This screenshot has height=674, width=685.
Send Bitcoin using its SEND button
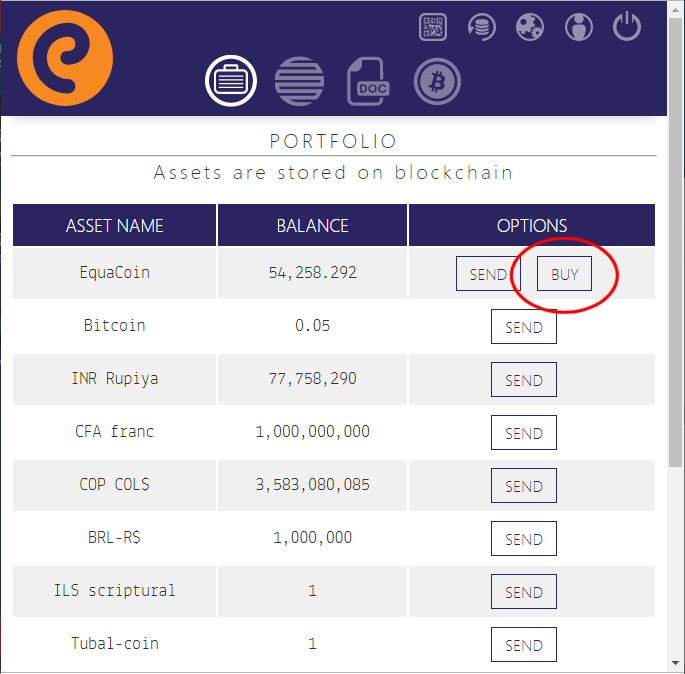tap(523, 327)
